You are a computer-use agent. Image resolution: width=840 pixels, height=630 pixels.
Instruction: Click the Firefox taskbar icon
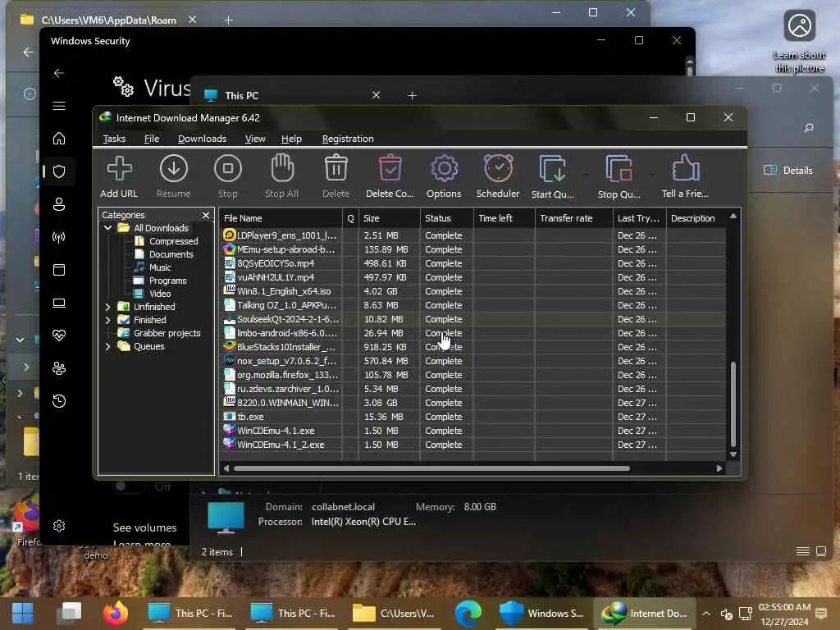coord(116,613)
